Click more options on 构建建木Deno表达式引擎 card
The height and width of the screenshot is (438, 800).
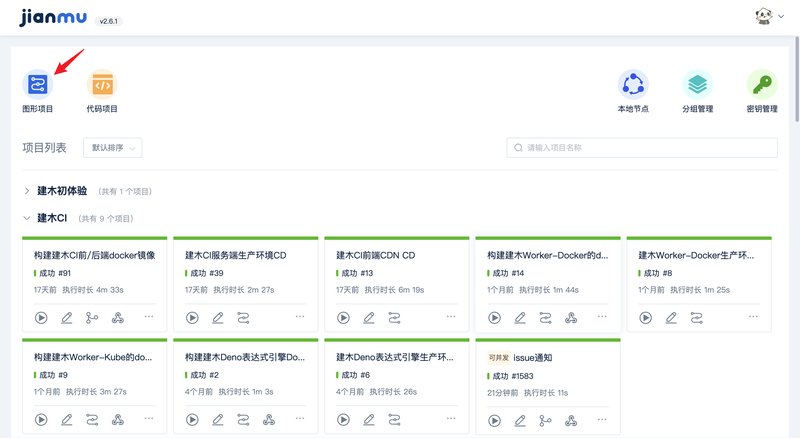(299, 421)
